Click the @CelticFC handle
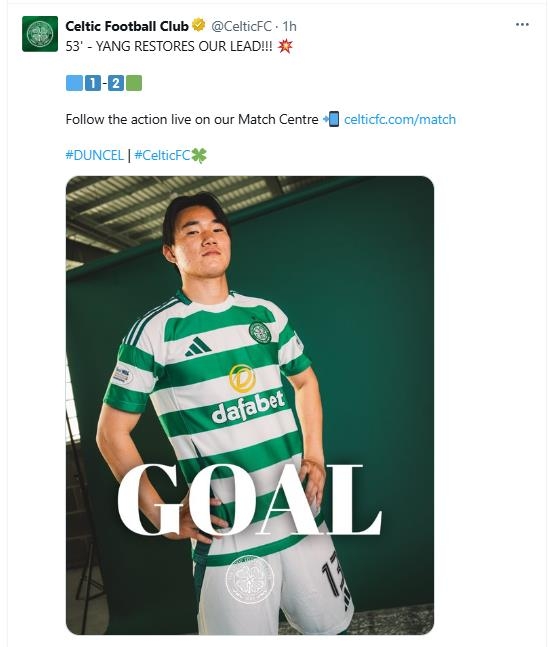The height and width of the screenshot is (647, 548). click(241, 26)
